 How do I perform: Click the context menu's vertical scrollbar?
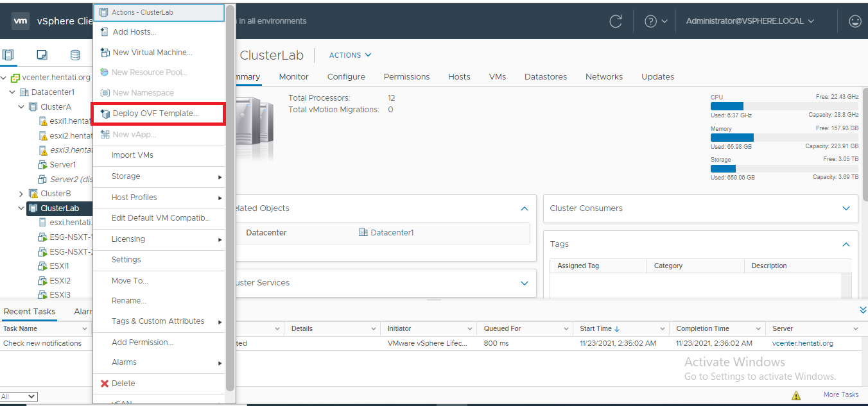(230, 198)
